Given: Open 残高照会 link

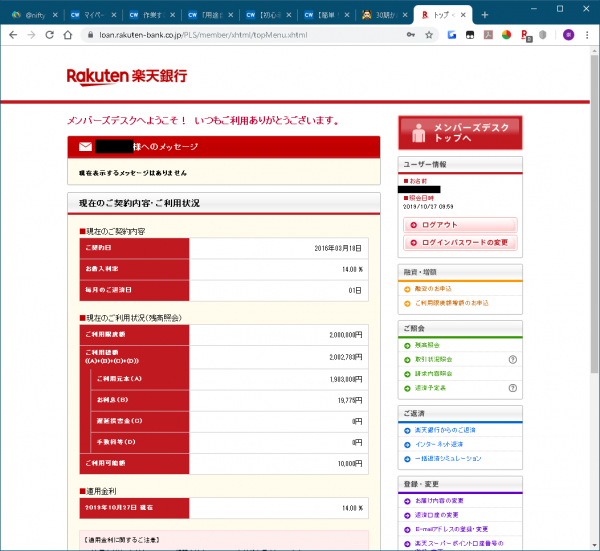Looking at the screenshot, I should (427, 345).
